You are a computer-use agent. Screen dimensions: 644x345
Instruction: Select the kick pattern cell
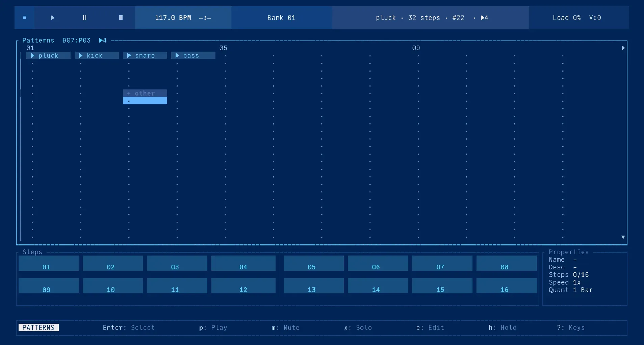97,55
